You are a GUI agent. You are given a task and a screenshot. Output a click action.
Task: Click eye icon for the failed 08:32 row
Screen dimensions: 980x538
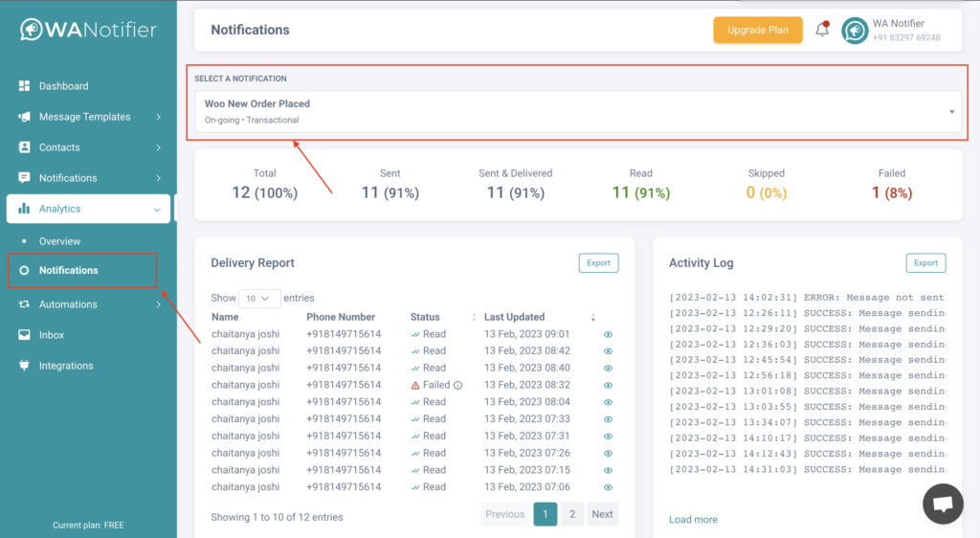click(608, 385)
